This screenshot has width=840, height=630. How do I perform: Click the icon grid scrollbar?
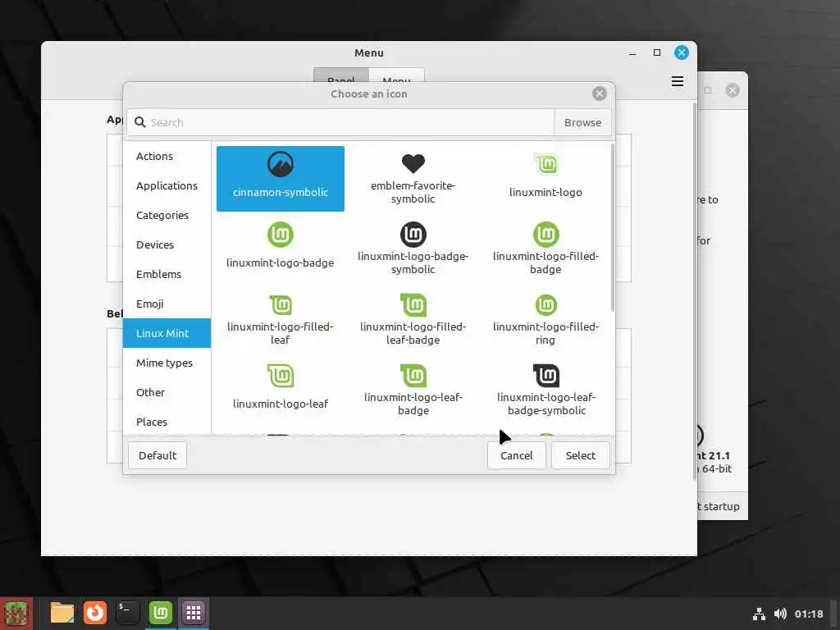(612, 228)
